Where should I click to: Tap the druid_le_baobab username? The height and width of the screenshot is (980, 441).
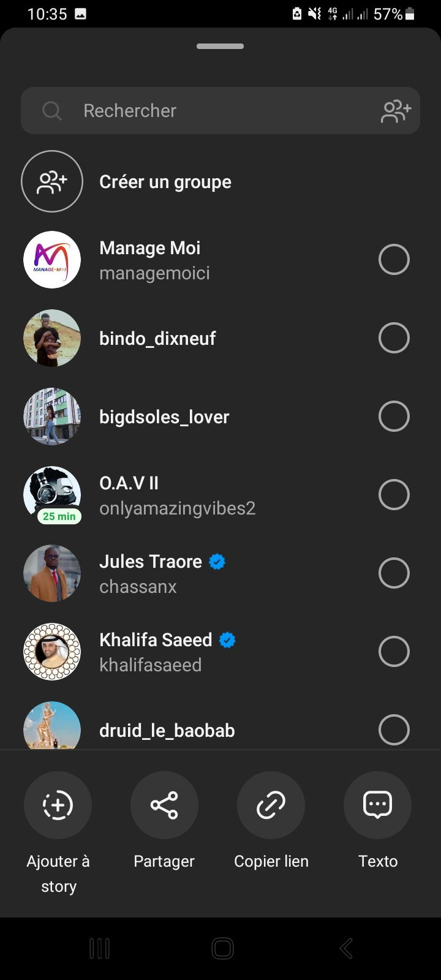[x=167, y=730]
